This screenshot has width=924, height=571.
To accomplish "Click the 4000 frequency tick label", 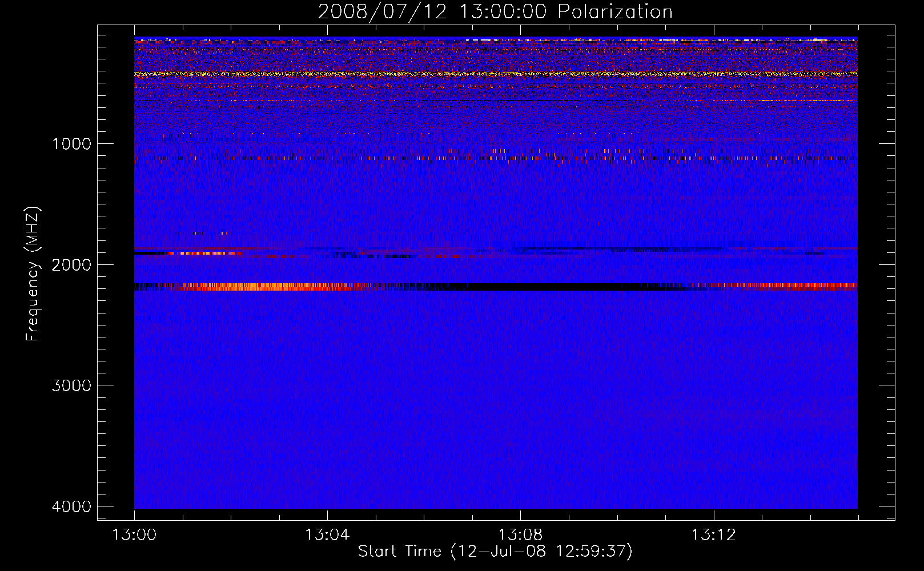I will [71, 506].
